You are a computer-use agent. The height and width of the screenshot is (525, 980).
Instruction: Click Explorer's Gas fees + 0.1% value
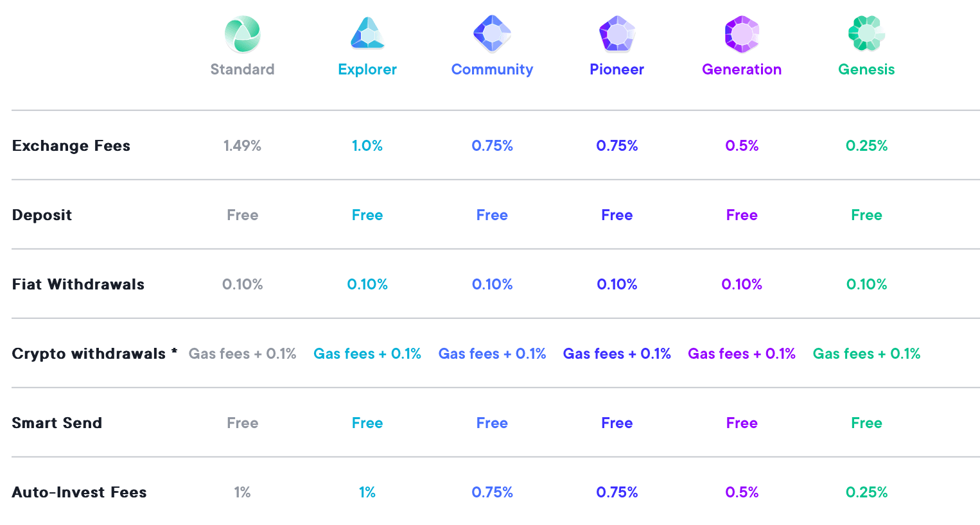click(x=367, y=354)
